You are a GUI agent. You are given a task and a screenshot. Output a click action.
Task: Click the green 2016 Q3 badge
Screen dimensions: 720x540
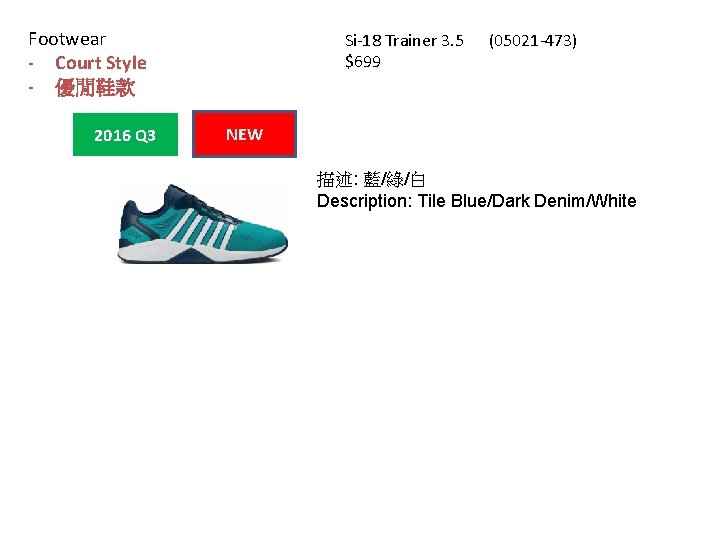pos(125,135)
